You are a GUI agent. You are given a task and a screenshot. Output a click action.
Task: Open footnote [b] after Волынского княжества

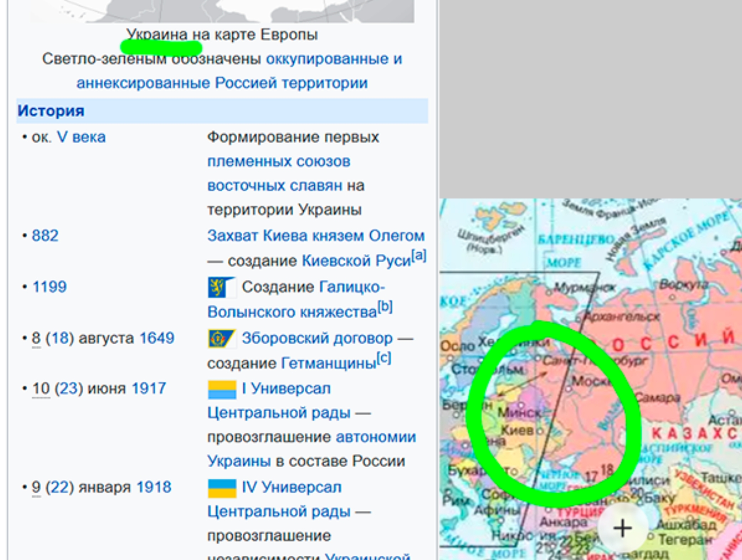384,307
